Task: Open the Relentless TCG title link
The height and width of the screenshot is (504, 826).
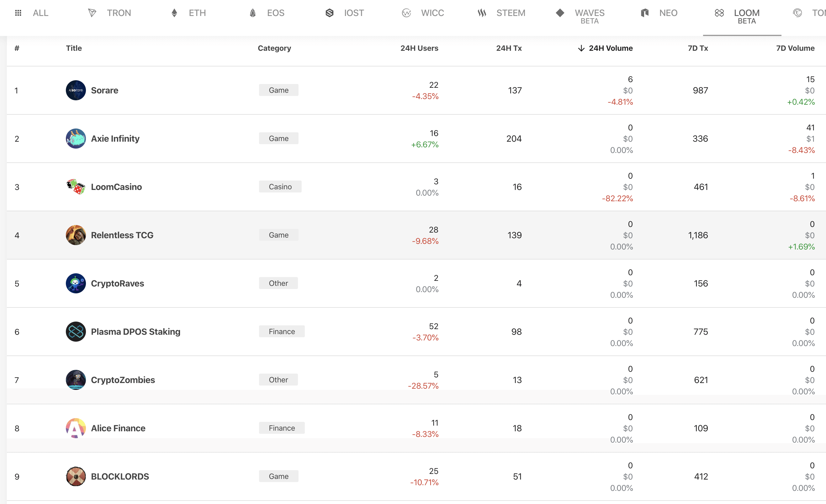Action: coord(122,235)
